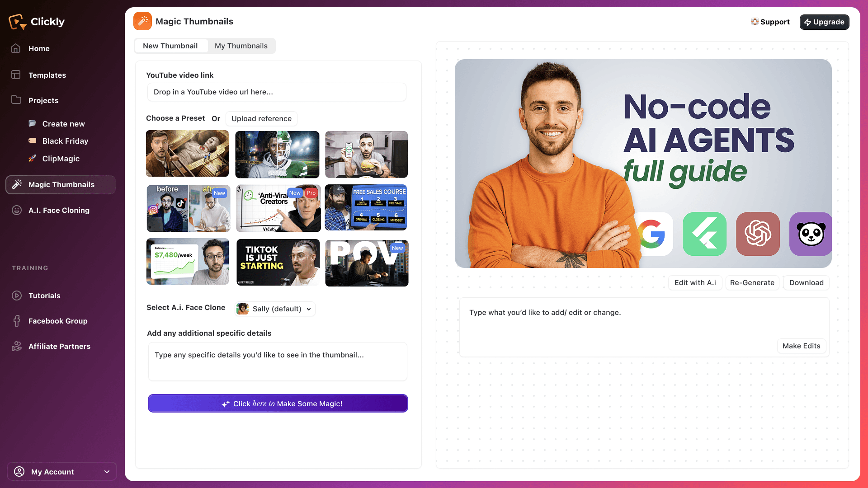Click the Upgrade button

[x=824, y=22]
